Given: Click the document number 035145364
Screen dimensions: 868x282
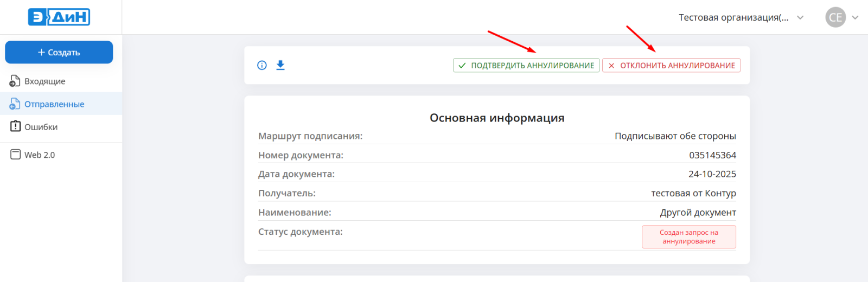Looking at the screenshot, I should pos(712,156).
